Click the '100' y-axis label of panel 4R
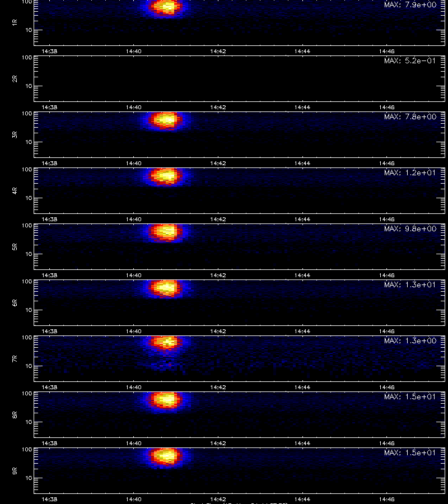448x504 pixels. pos(27,169)
